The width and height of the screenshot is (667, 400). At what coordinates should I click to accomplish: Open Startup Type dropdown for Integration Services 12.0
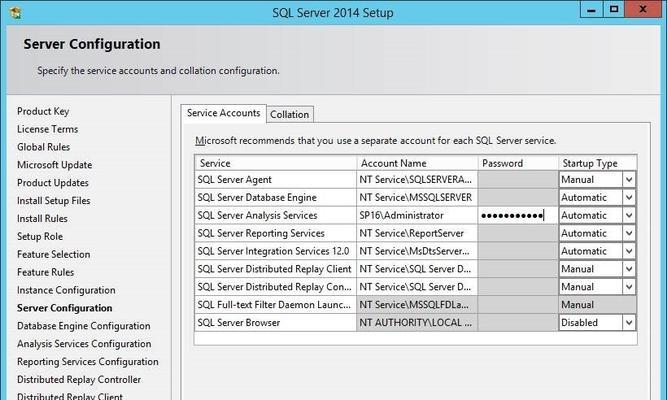click(629, 251)
